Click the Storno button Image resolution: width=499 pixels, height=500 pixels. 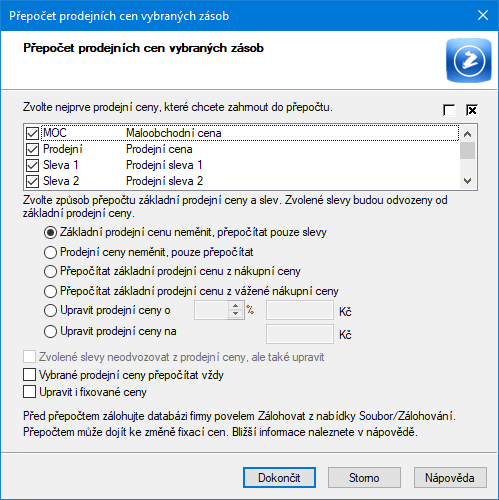click(x=364, y=478)
